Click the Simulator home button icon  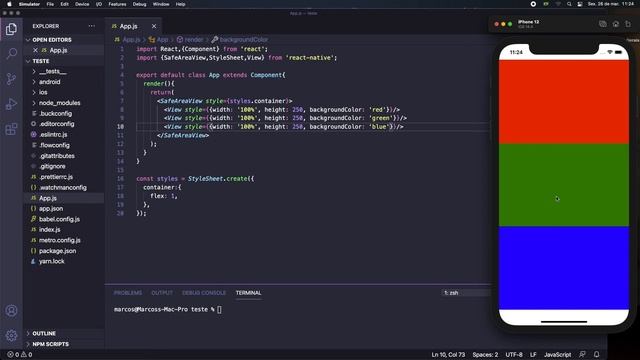pos(616,24)
